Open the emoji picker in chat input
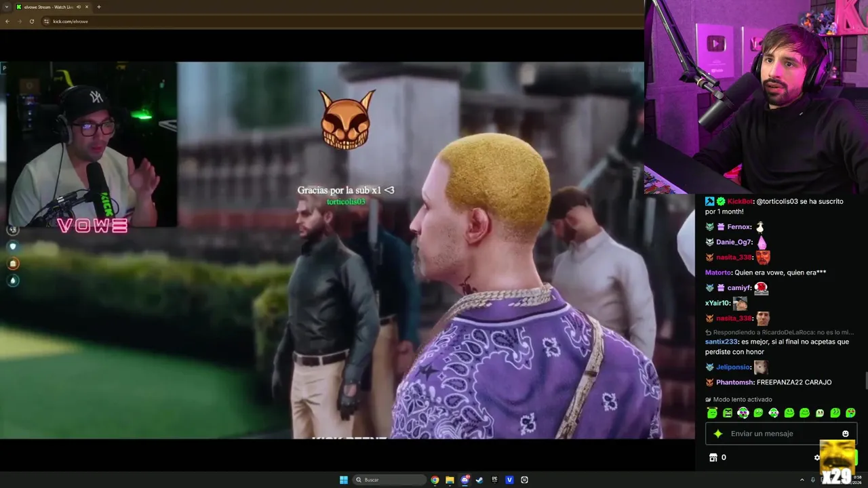The width and height of the screenshot is (868, 488). pos(845,434)
